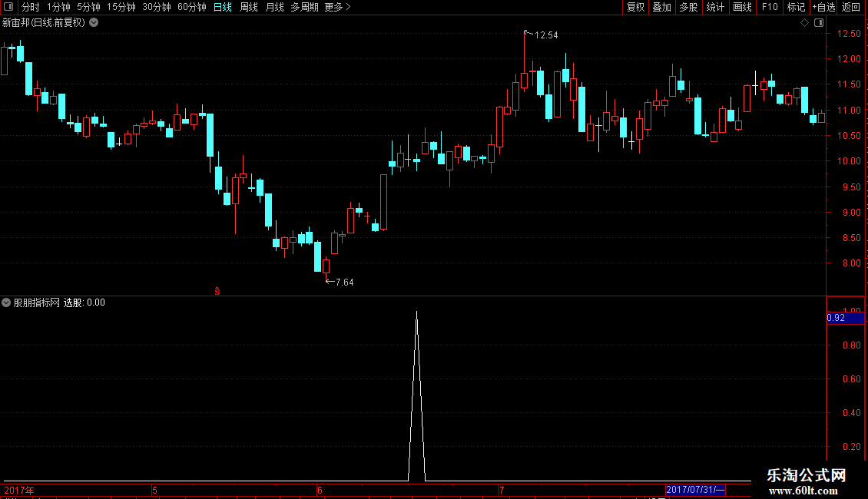Click the 新宙邦(日线.前复权) title text
The image size is (868, 499).
44,23
